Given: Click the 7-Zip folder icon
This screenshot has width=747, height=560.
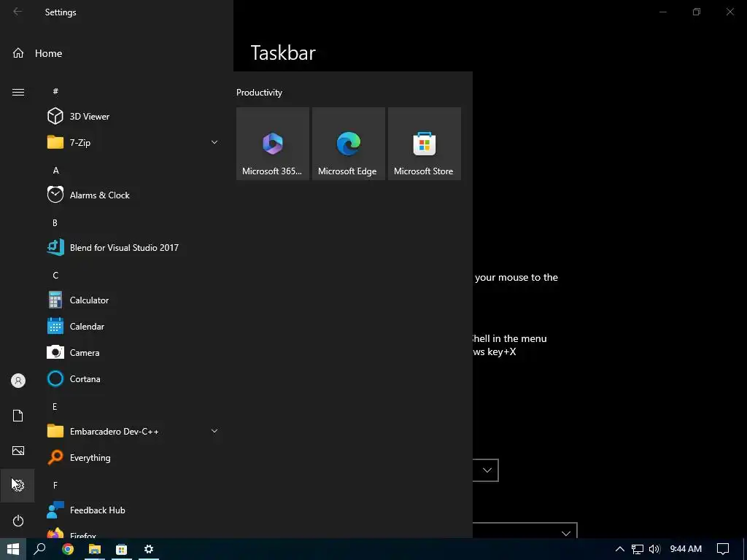Looking at the screenshot, I should (55, 142).
